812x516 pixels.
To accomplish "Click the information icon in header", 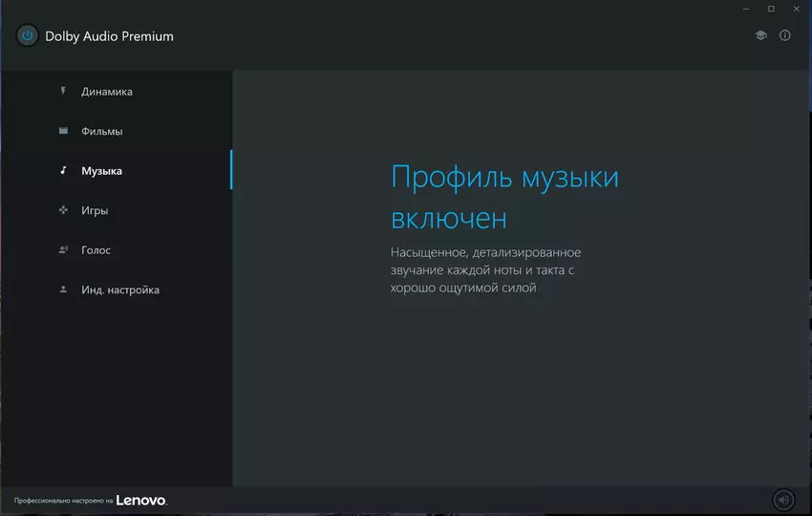I will [785, 35].
